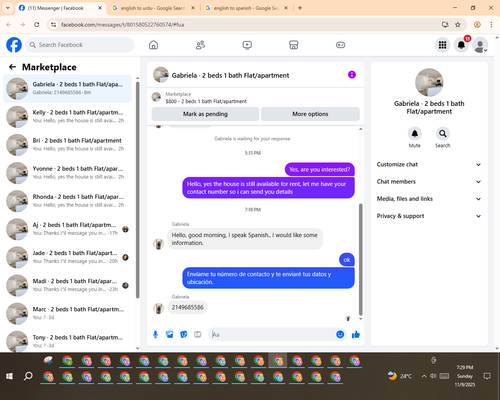The image size is (500, 400).
Task: Click the chat messages vertical scrollbar
Action: coord(360,259)
